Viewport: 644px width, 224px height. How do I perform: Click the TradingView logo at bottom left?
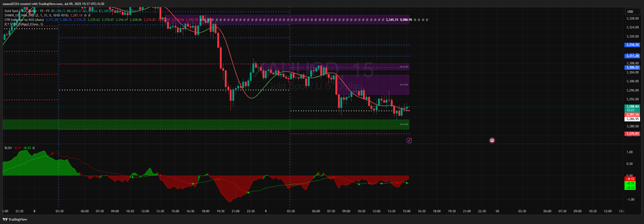[15, 219]
